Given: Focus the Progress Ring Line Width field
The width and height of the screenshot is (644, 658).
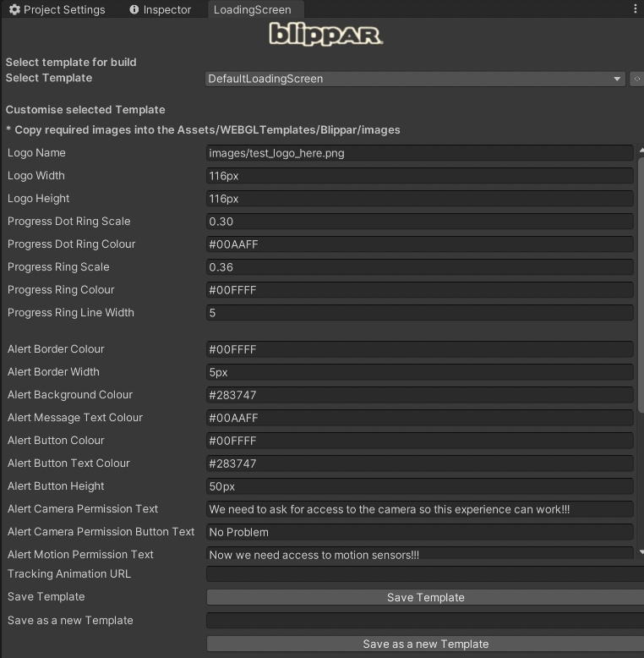Looking at the screenshot, I should [x=419, y=313].
